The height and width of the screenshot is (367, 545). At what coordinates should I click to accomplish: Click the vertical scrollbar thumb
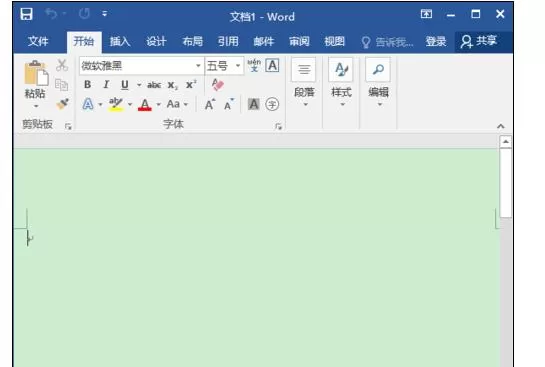pos(505,183)
